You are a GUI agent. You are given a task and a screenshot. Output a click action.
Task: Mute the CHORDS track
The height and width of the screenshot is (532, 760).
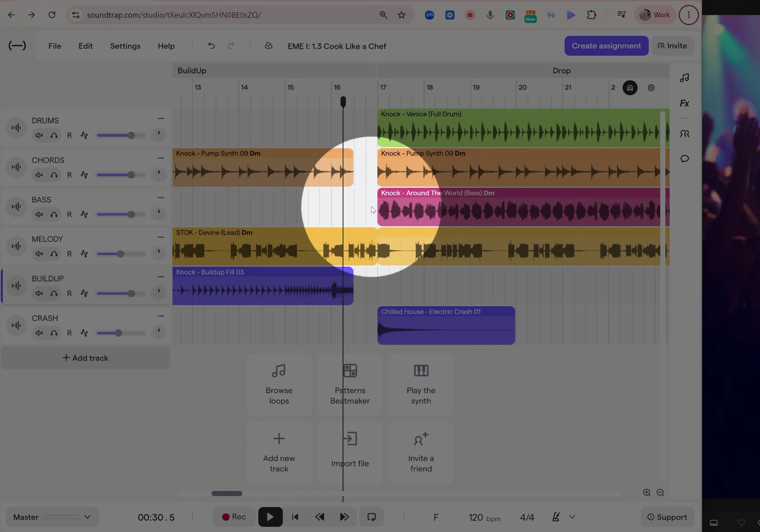tap(39, 175)
